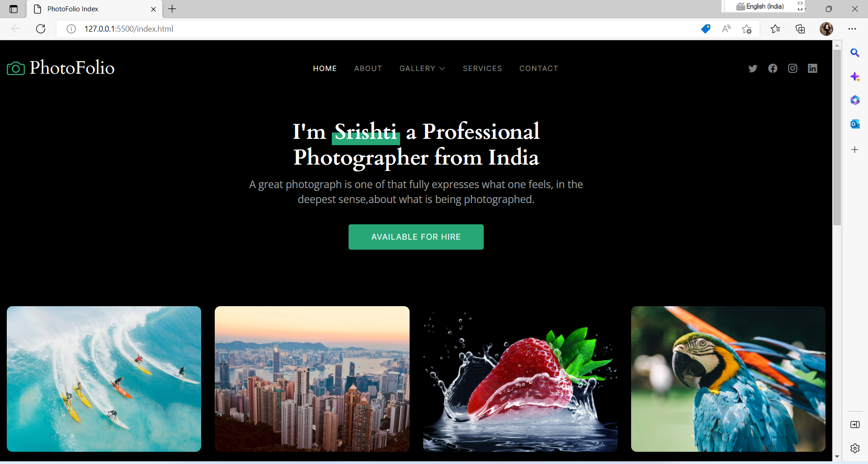Expand the GALLERY dropdown menu
This screenshot has height=464, width=868.
(422, 68)
